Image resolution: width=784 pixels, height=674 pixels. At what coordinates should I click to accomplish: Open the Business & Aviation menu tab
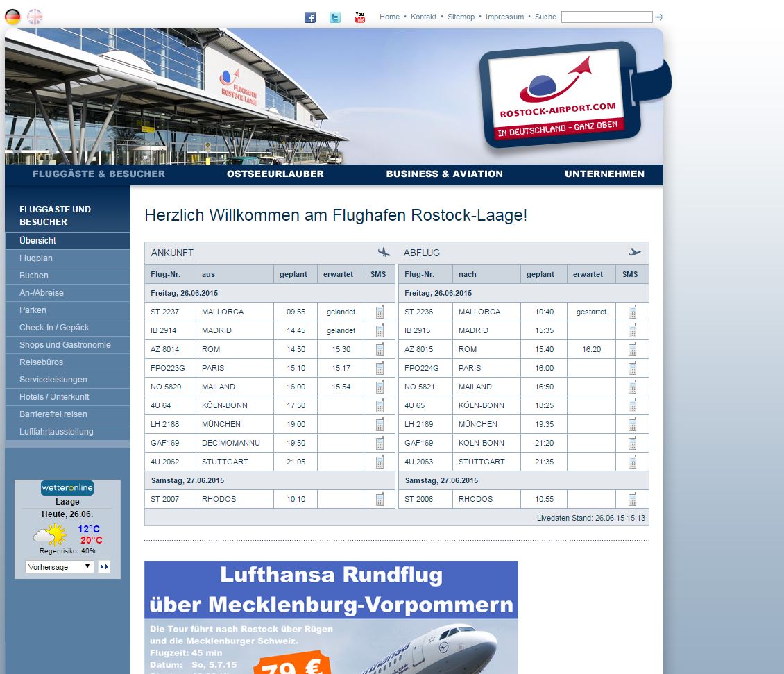pyautogui.click(x=444, y=174)
